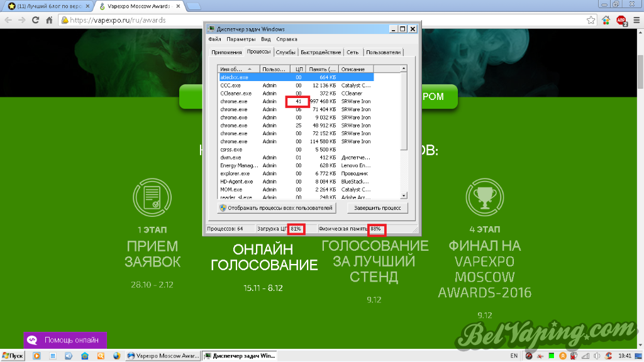Select the HD-Agent.exe process row
The image size is (644, 362).
[x=296, y=182]
